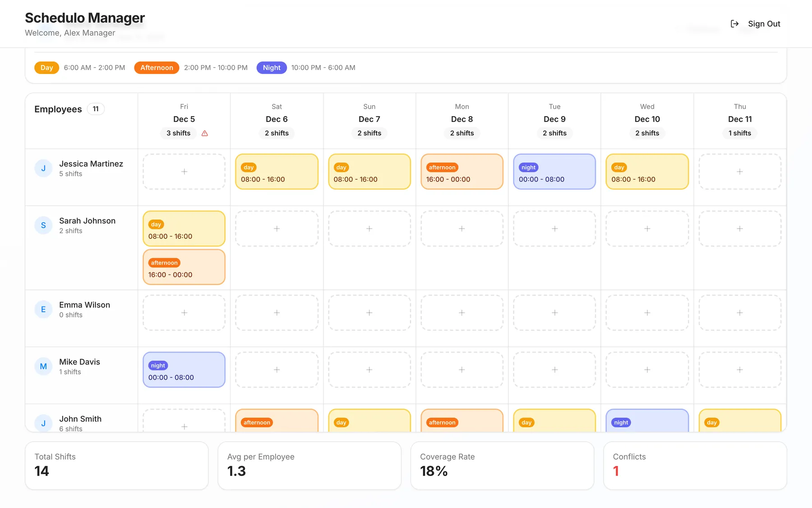Add a shift for Emma Wilson on Dec 6
This screenshot has height=508, width=812.
[277, 312]
